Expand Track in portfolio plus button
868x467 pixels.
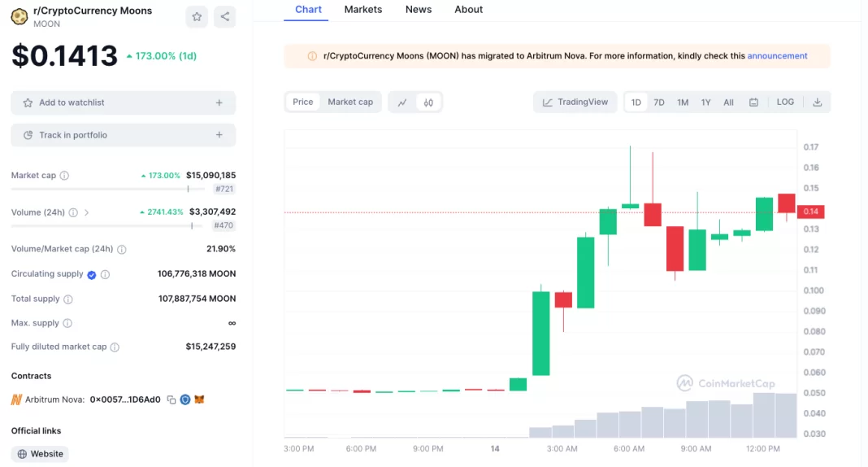[219, 135]
